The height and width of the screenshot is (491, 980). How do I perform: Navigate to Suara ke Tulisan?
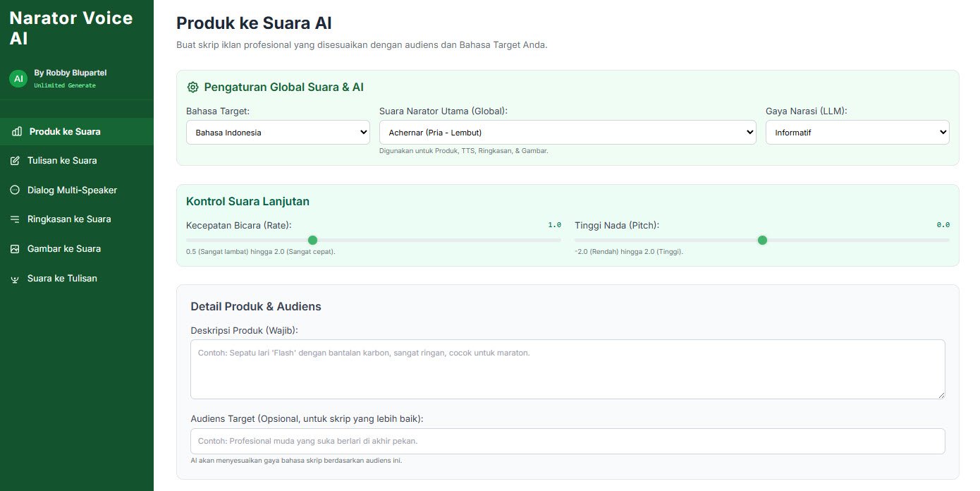click(77, 279)
